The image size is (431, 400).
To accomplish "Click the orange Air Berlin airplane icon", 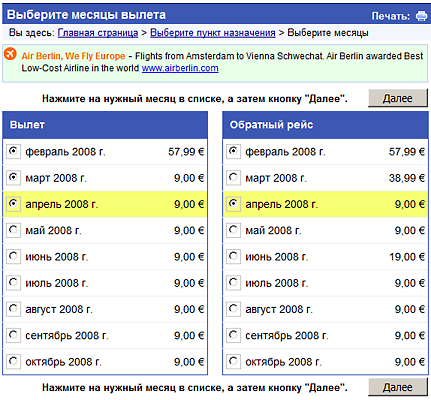I will 10,54.
